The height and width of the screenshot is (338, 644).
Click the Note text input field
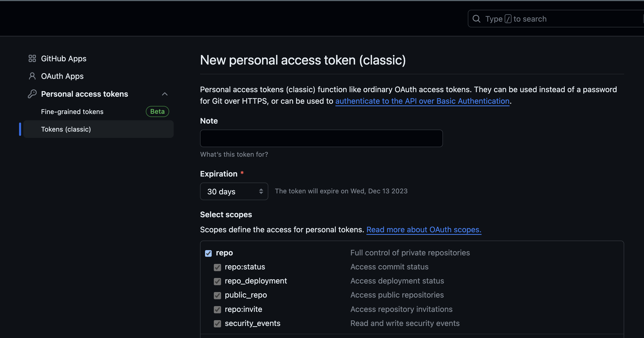(321, 138)
